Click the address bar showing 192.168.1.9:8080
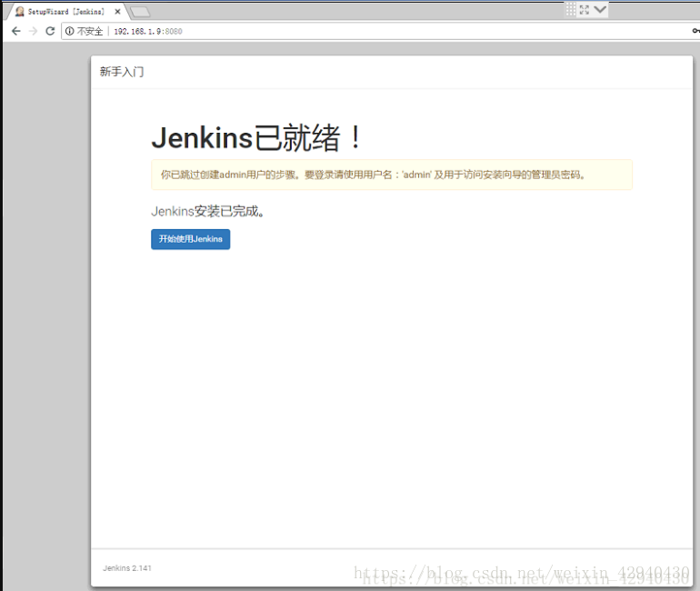This screenshot has height=591, width=700. point(379,31)
